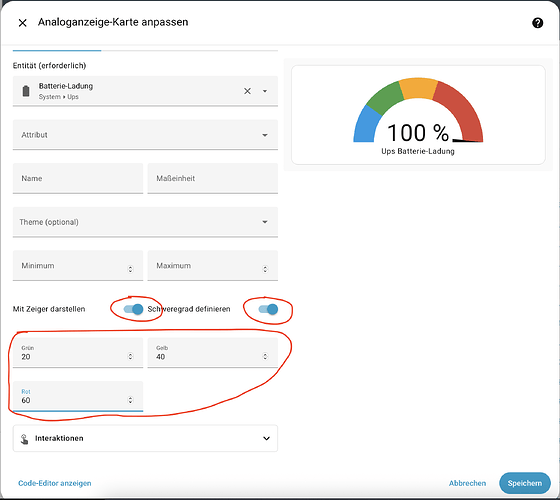Click the Name input field
The image size is (560, 500).
(x=78, y=178)
